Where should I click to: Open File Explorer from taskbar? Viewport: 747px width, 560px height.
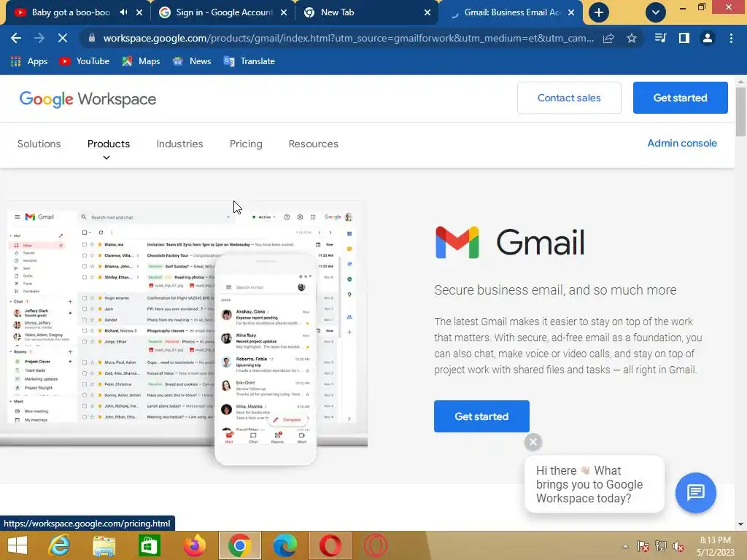pos(104,545)
